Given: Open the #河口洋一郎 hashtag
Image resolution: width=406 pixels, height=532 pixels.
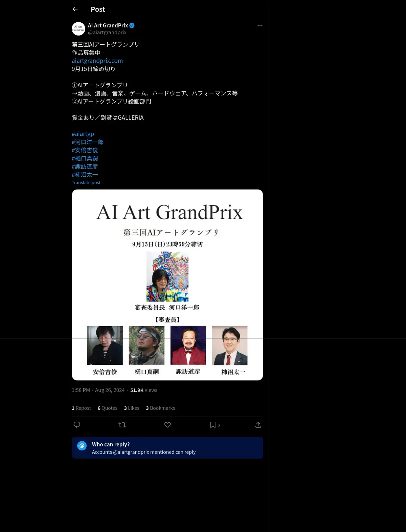Looking at the screenshot, I should 88,142.
